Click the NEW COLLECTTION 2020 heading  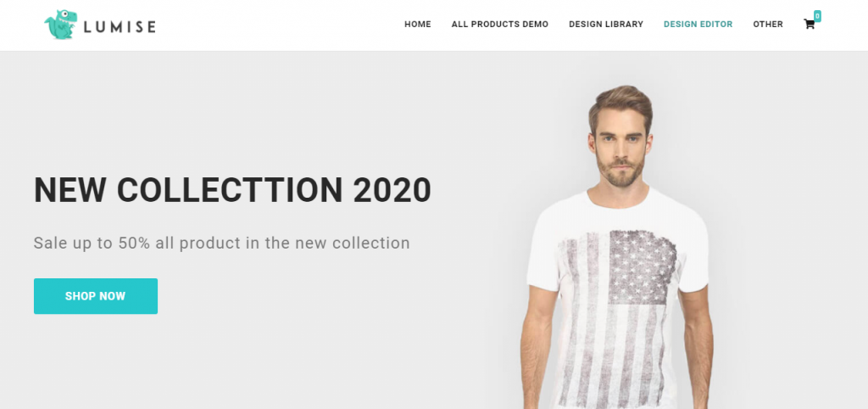(x=232, y=190)
